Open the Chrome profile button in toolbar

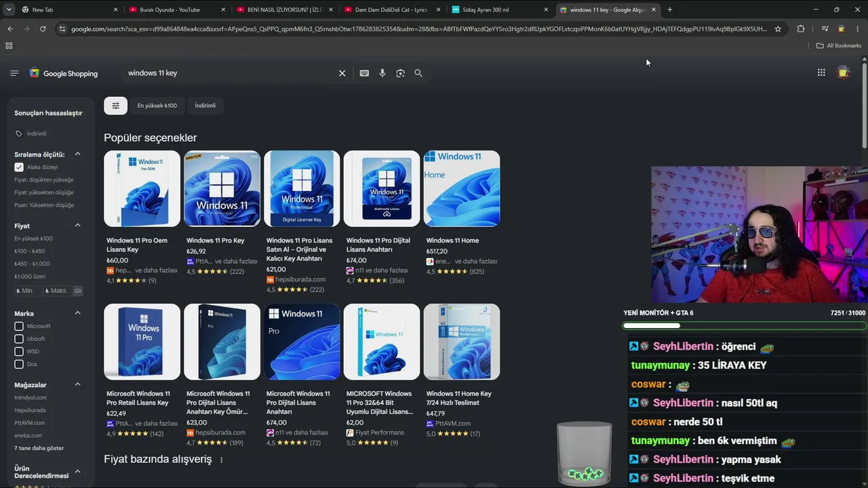(x=842, y=28)
